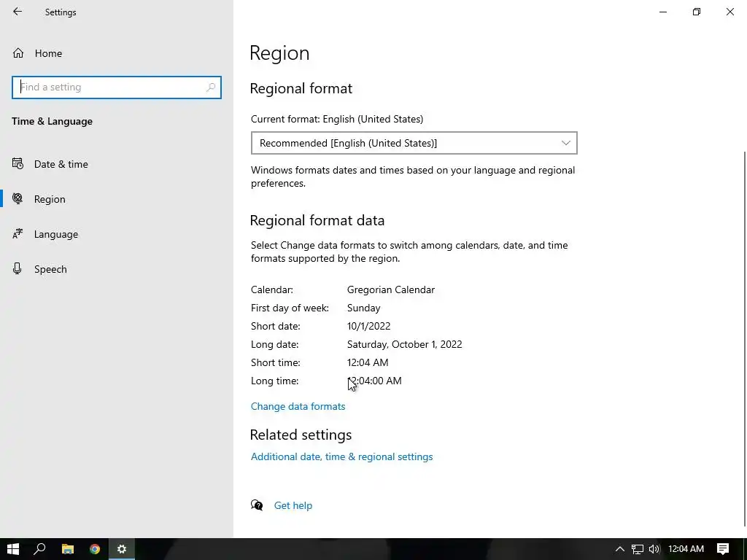This screenshot has height=560, width=747.
Task: Focus the Find a setting search box
Action: (x=117, y=87)
